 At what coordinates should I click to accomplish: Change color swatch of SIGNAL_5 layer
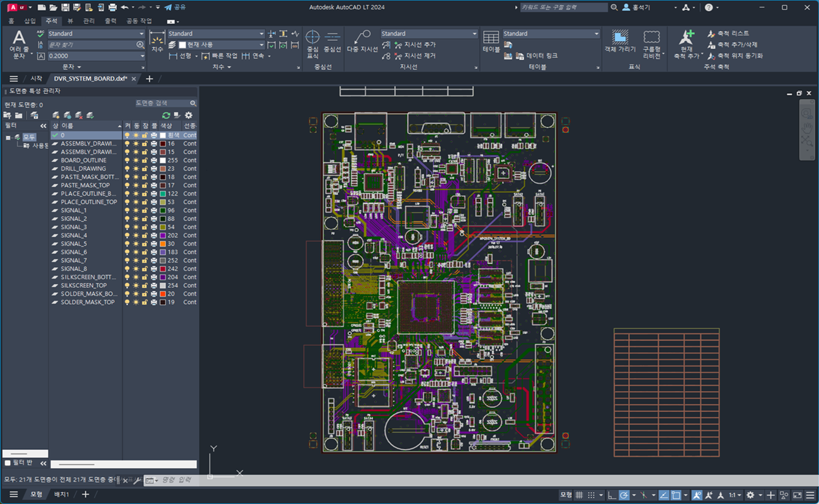click(163, 244)
